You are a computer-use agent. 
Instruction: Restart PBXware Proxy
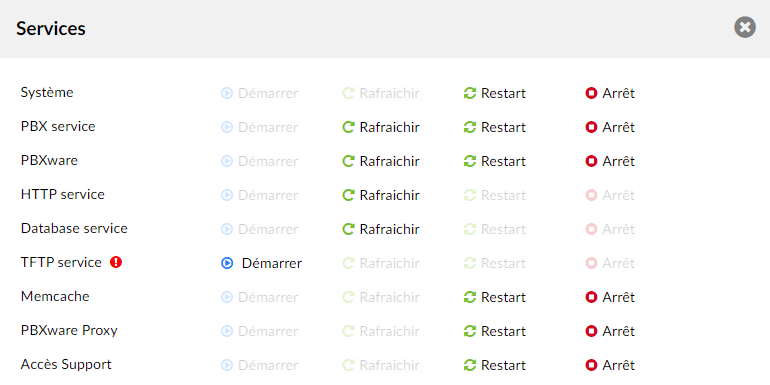[495, 331]
